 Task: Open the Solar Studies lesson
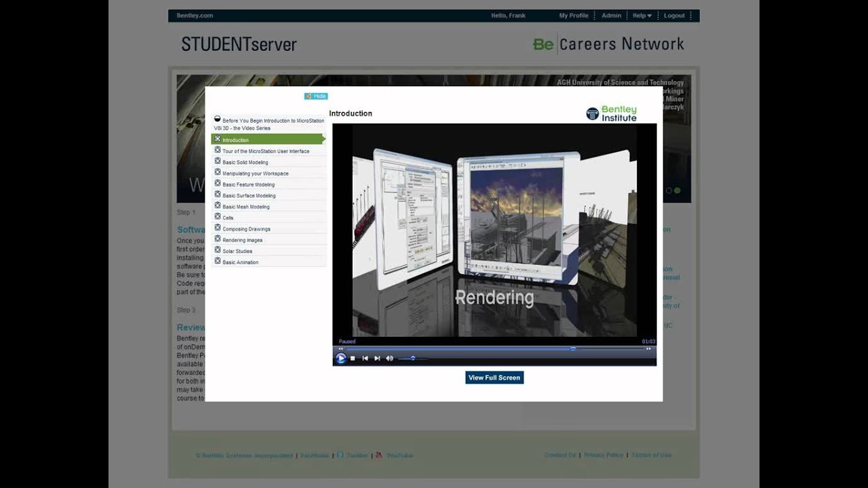click(x=237, y=251)
